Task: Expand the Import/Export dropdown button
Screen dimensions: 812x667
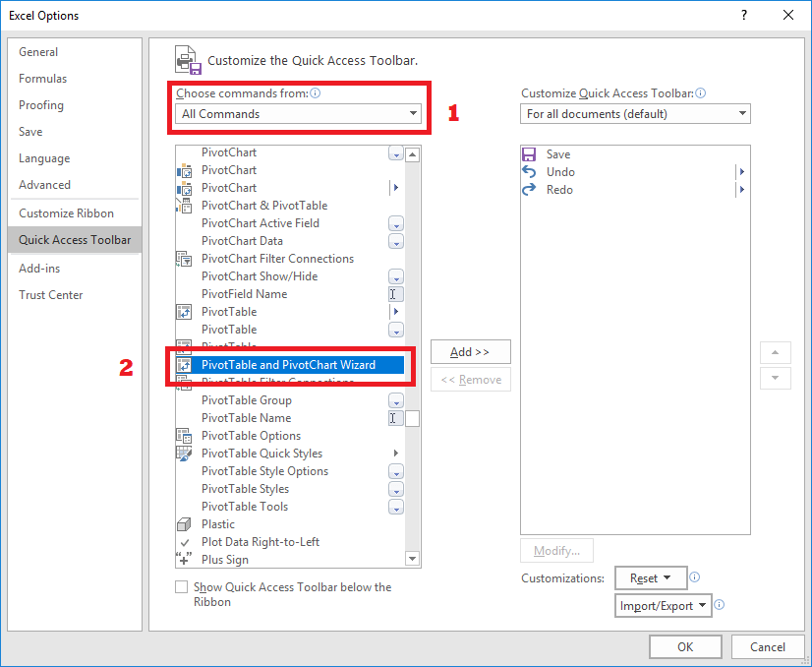Action: click(663, 605)
